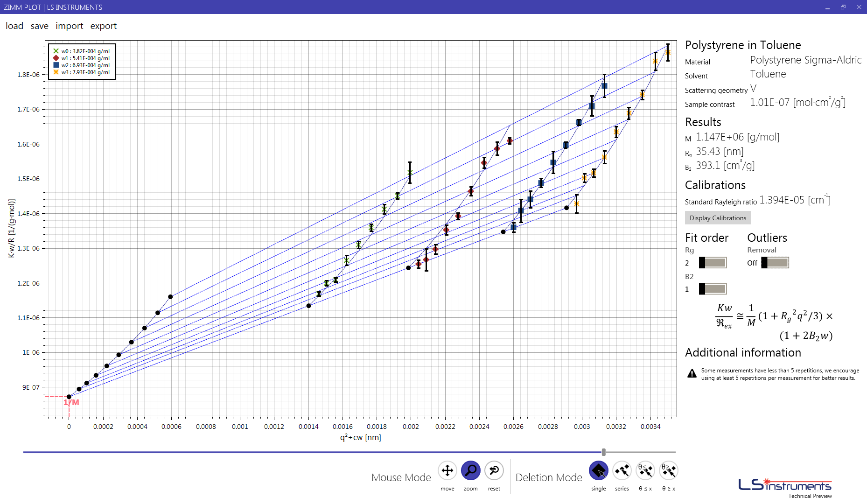The image size is (867, 504).
Task: Click the Technical Preview label
Action: pos(810,496)
